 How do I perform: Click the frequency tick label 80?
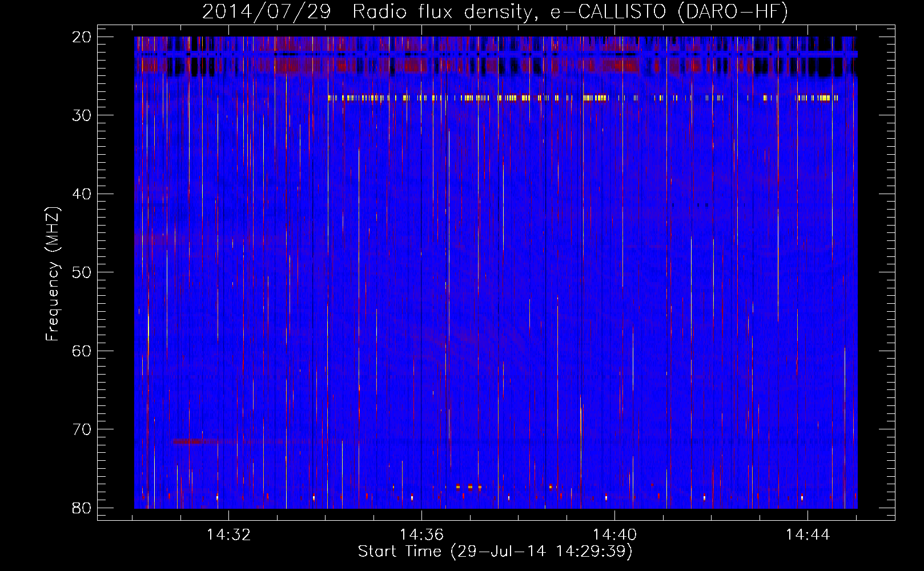82,508
